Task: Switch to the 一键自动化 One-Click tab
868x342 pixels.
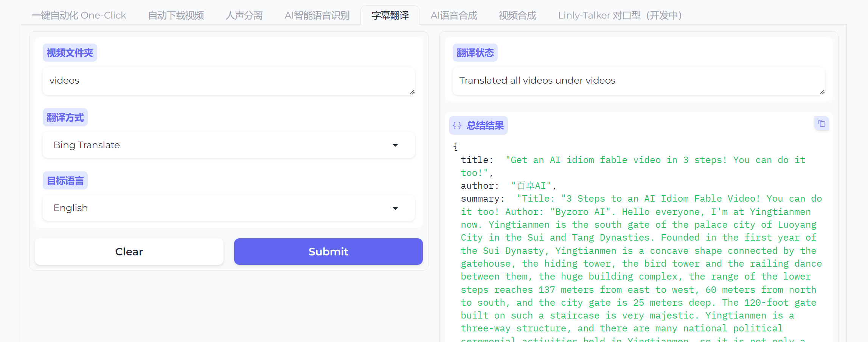Action: [x=79, y=16]
